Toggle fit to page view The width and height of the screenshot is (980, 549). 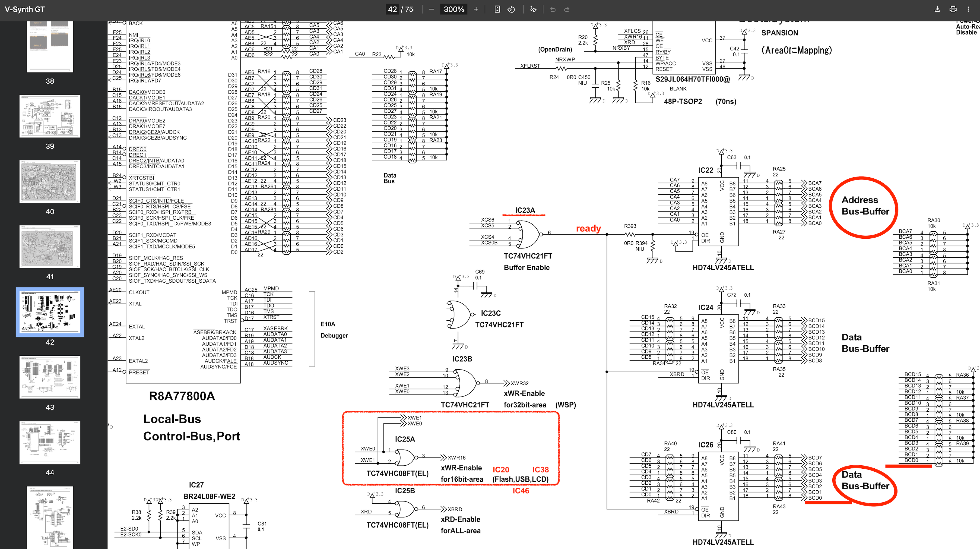[x=497, y=9]
